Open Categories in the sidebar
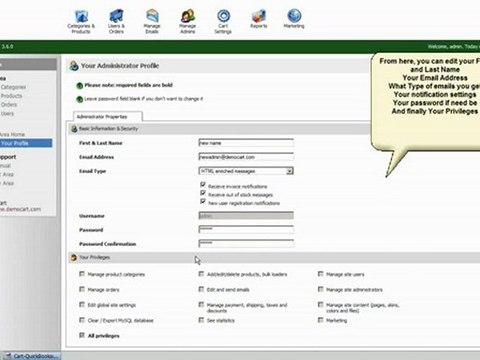 [13, 87]
